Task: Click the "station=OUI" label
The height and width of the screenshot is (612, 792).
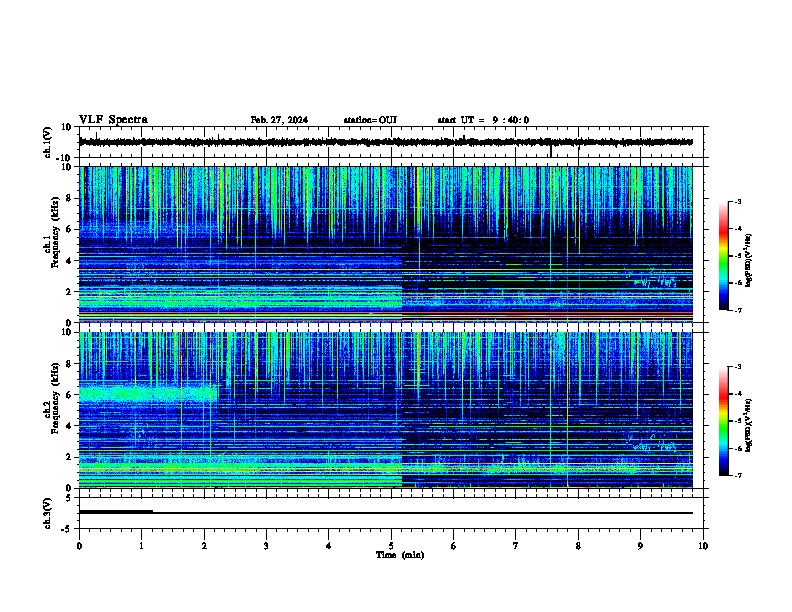Action: [370, 120]
